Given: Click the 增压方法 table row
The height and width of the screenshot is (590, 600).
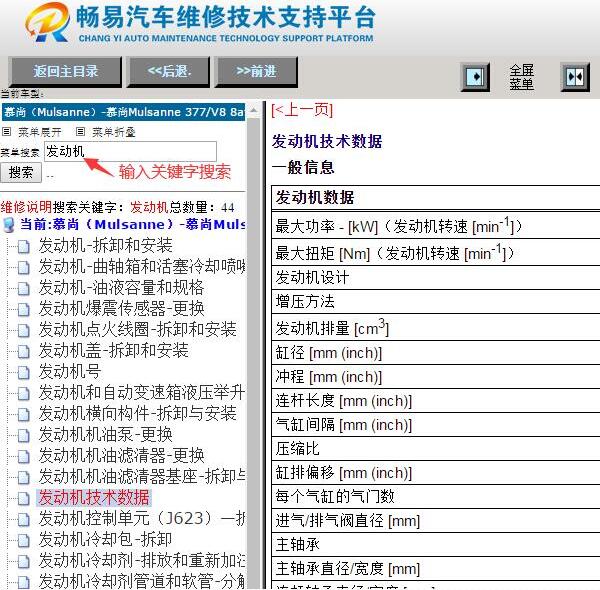Looking at the screenshot, I should [x=435, y=302].
